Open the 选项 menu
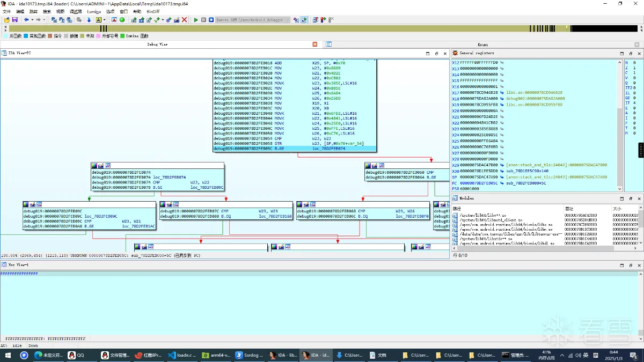Screen dimensions: 644x362 [x=110, y=11]
